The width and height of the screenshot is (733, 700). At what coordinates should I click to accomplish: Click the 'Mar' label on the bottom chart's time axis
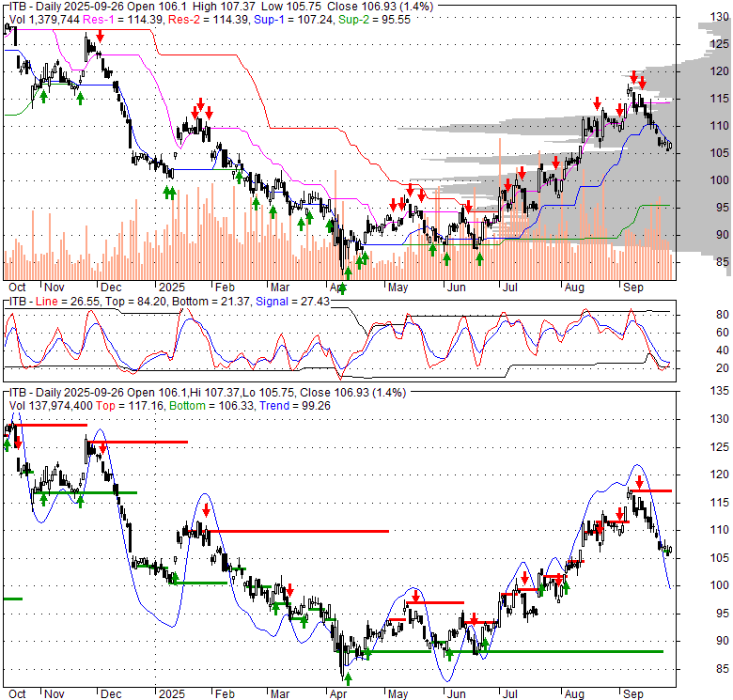coord(279,694)
